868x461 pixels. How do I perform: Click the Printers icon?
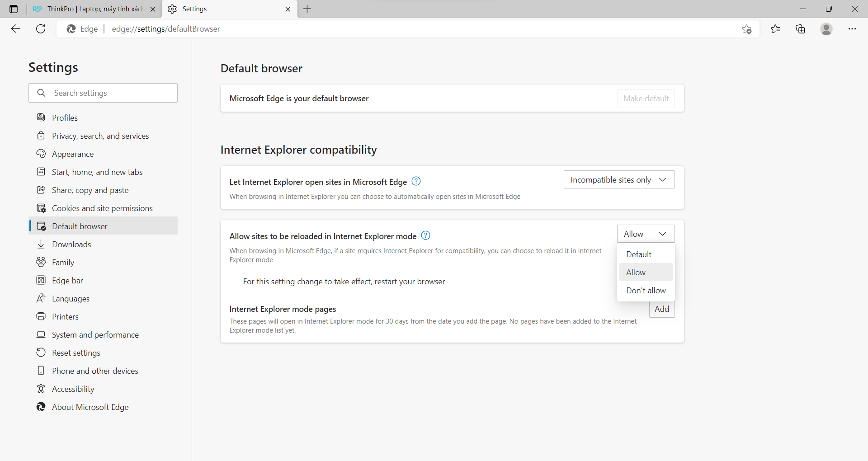(41, 316)
